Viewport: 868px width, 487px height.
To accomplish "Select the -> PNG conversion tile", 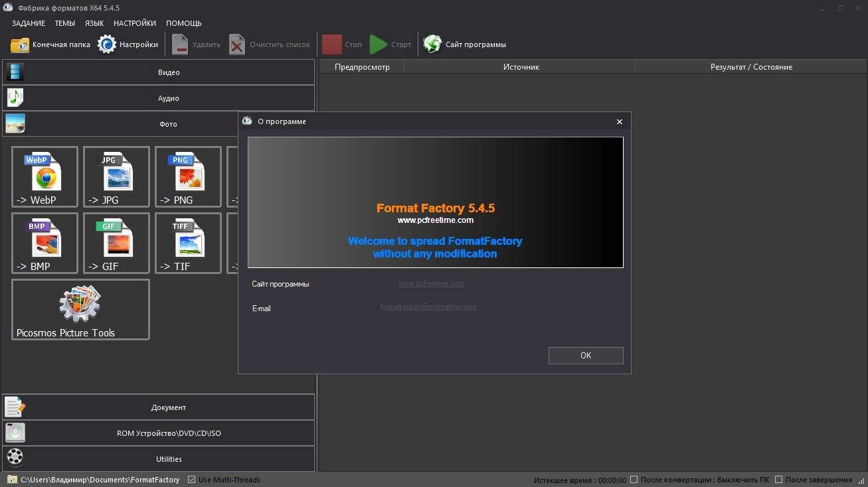I will 188,176.
